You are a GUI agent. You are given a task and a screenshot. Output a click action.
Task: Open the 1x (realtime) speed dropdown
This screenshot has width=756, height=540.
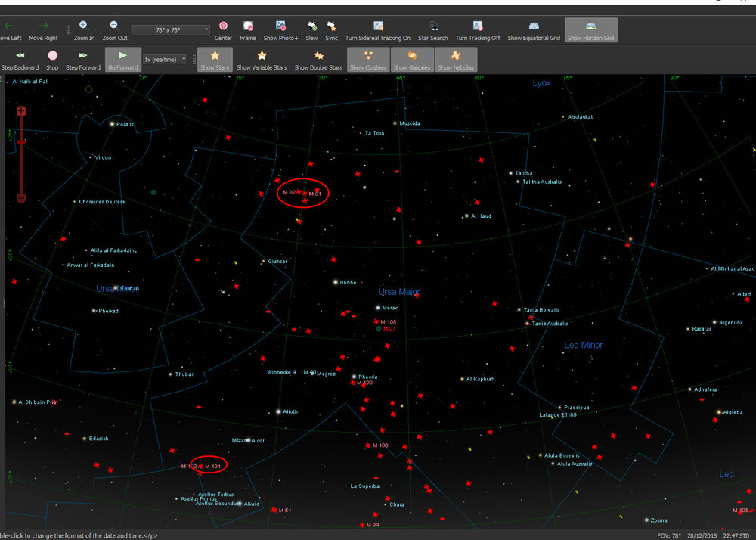click(x=166, y=59)
